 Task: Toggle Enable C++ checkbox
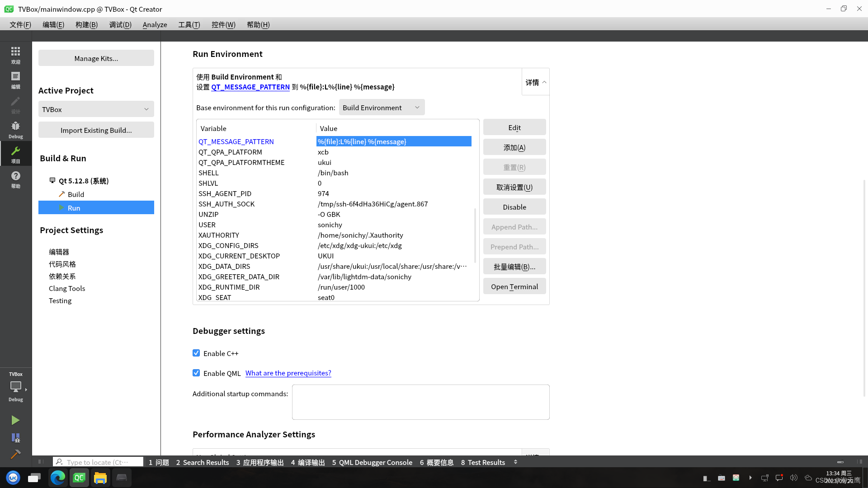[196, 353]
